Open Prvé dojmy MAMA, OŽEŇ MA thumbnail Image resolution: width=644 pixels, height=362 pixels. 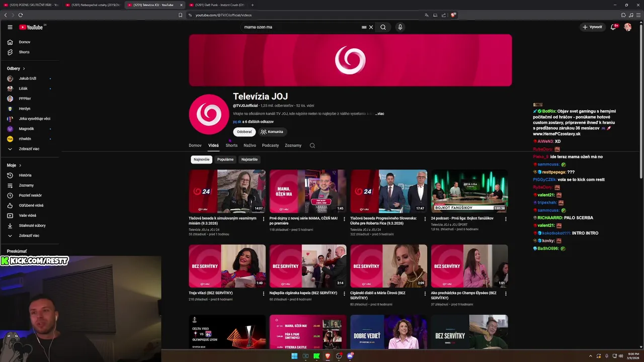(x=308, y=191)
